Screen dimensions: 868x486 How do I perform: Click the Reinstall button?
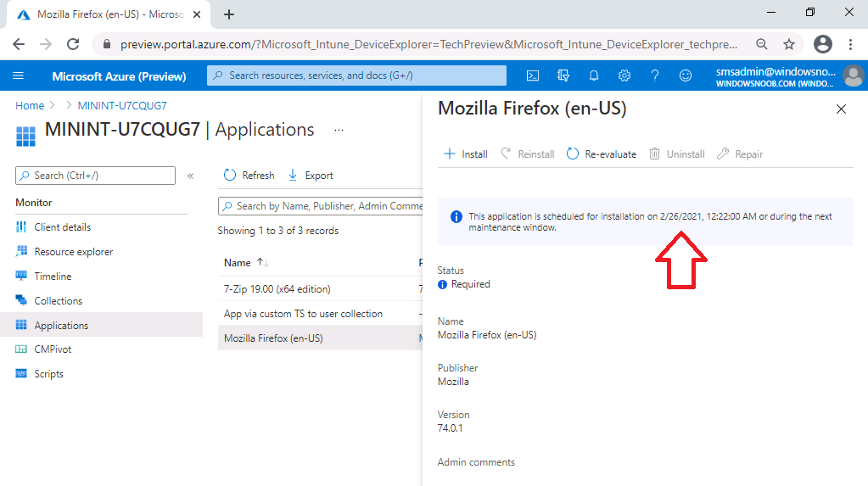click(x=528, y=154)
